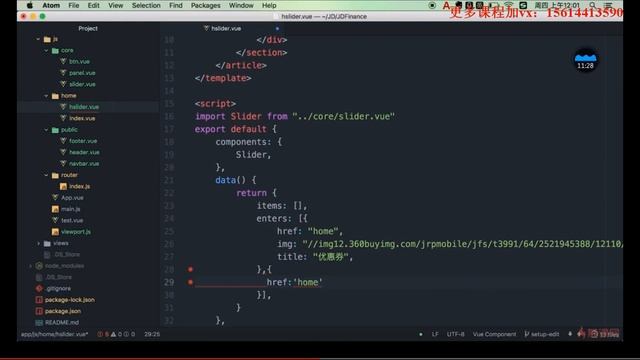The height and width of the screenshot is (360, 640).
Task: Open the Notification Center list icon
Action: coord(608,5)
